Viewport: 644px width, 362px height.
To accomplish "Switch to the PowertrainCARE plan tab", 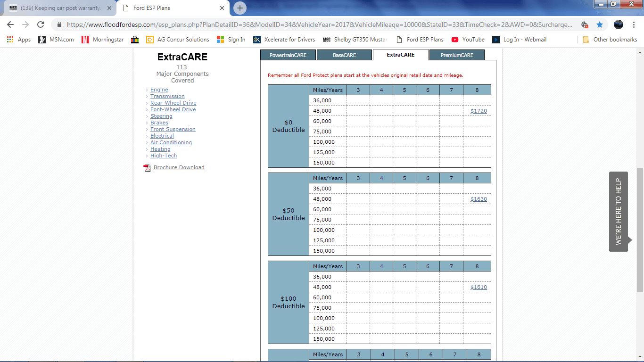I will coord(288,55).
